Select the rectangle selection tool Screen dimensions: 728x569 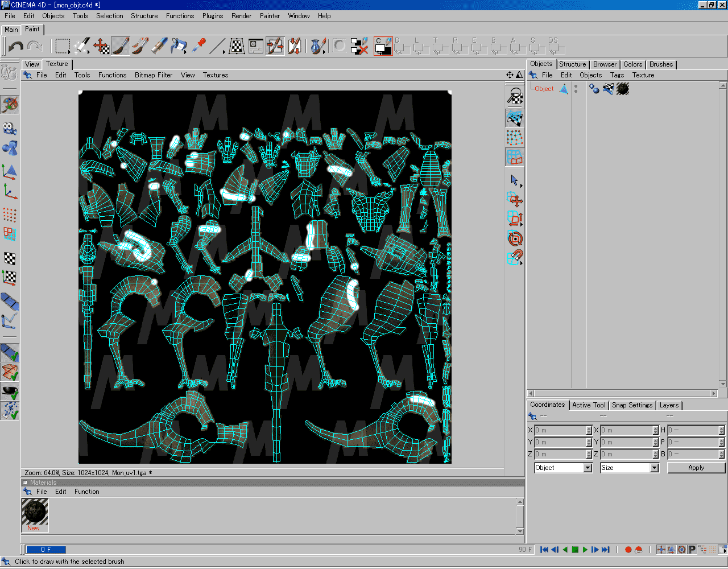point(63,46)
